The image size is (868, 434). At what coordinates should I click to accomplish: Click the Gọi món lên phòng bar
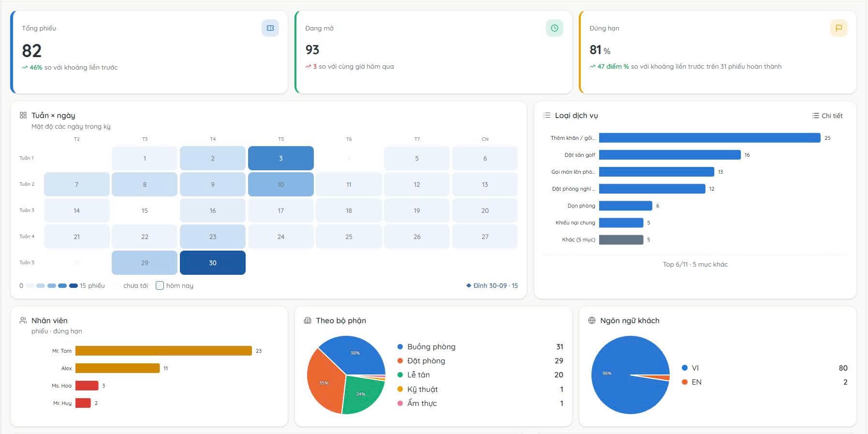point(657,172)
